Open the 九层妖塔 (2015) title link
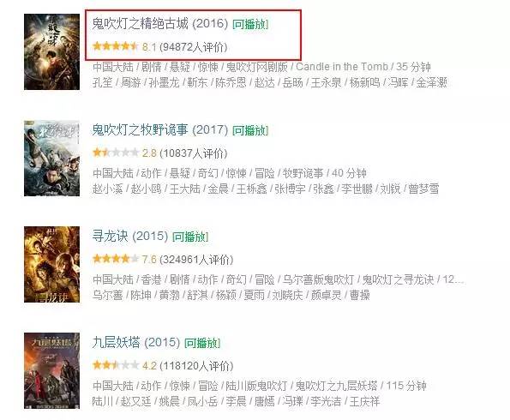 [136, 343]
